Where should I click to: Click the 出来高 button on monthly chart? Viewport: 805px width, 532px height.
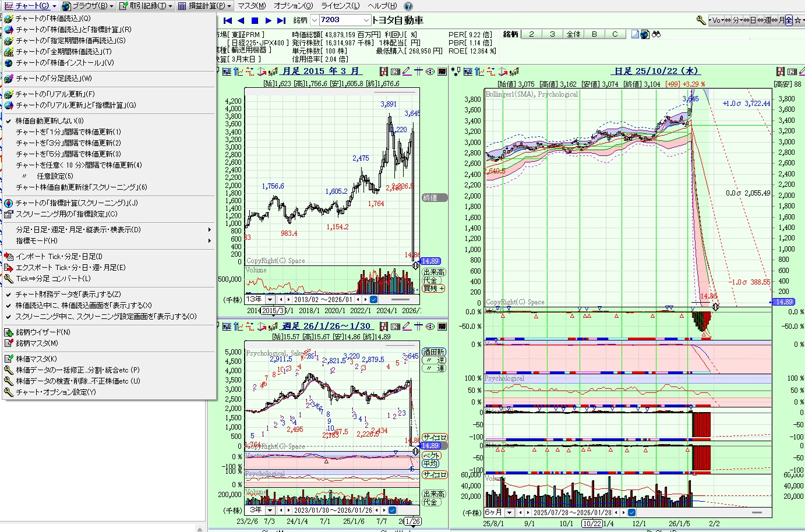[x=433, y=272]
